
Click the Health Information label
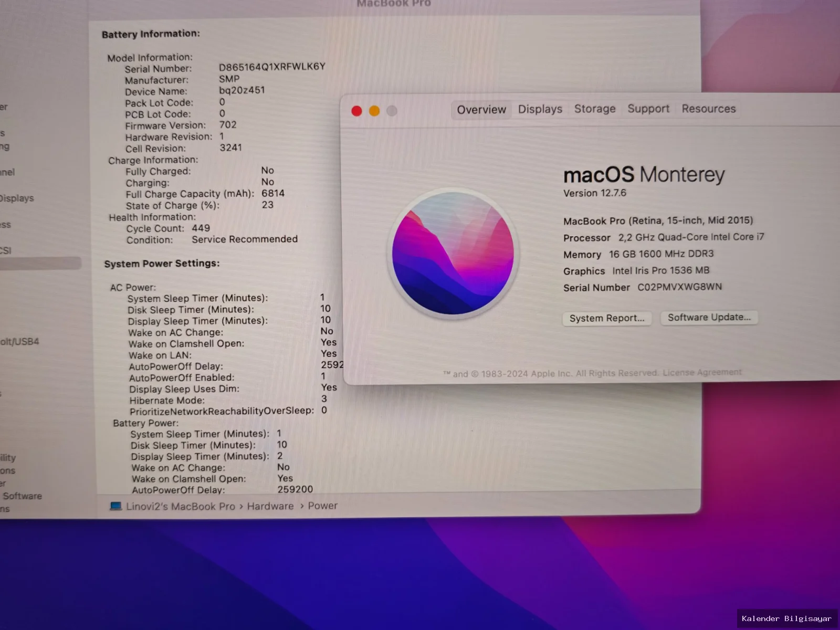(x=152, y=217)
